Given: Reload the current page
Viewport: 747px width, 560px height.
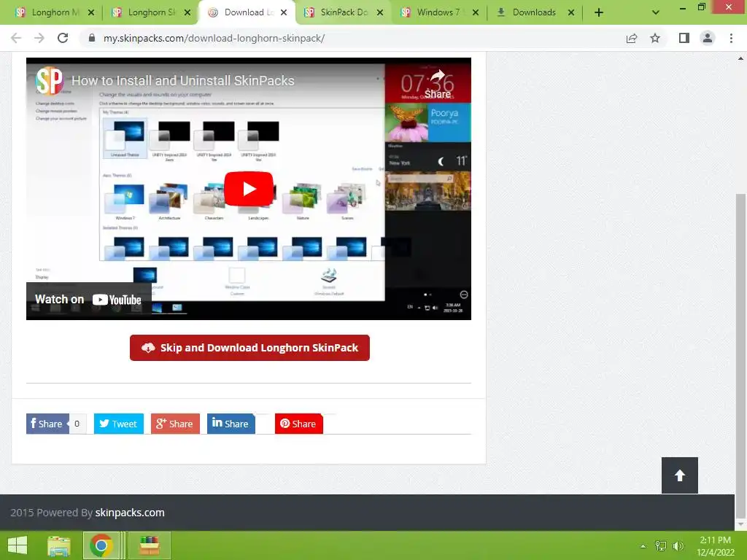Looking at the screenshot, I should coord(63,38).
